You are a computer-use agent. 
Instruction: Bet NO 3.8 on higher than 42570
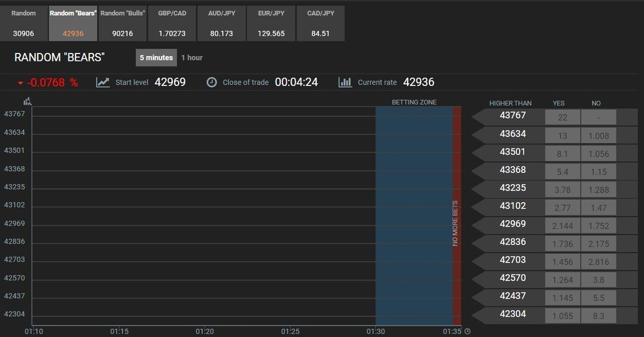pos(599,280)
